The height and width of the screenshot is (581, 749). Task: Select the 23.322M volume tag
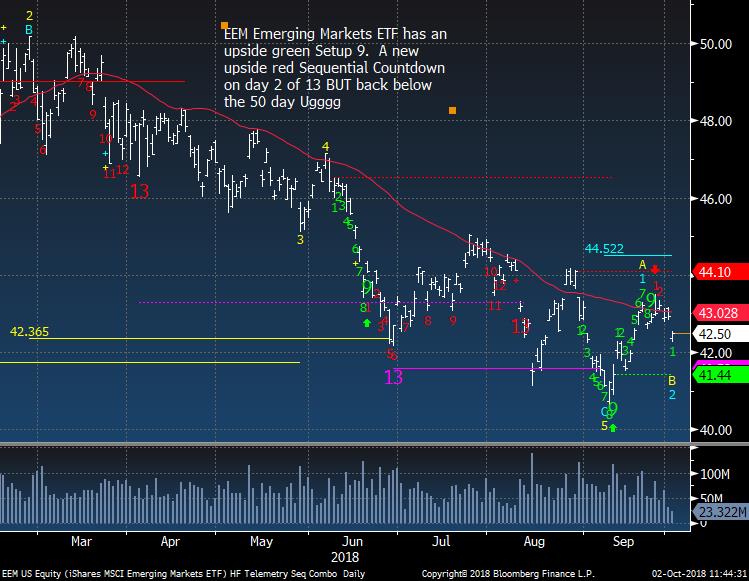(x=720, y=512)
